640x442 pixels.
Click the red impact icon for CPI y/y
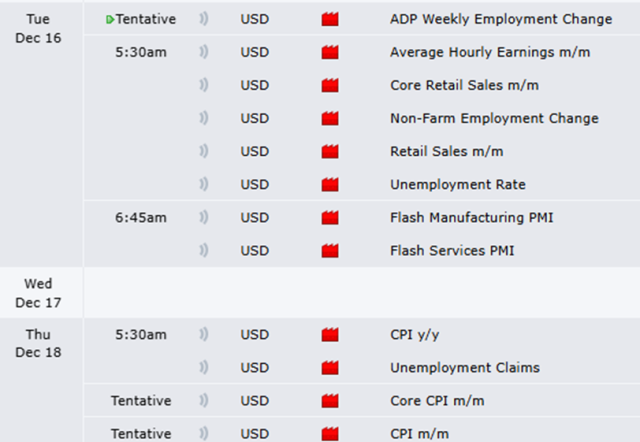[x=331, y=335]
